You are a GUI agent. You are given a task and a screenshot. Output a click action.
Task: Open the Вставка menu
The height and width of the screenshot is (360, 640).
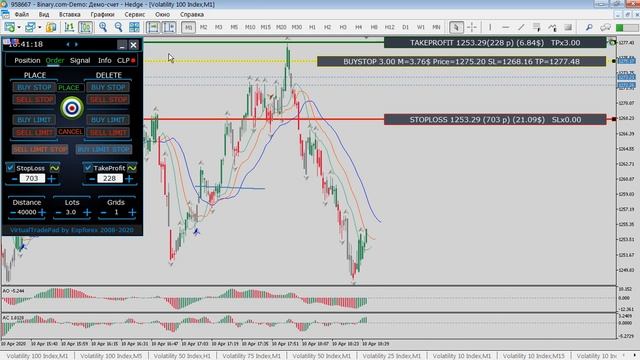click(x=69, y=14)
